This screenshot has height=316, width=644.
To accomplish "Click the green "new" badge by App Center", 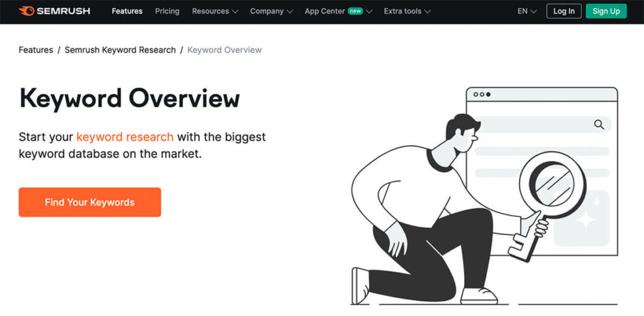I will pyautogui.click(x=355, y=11).
